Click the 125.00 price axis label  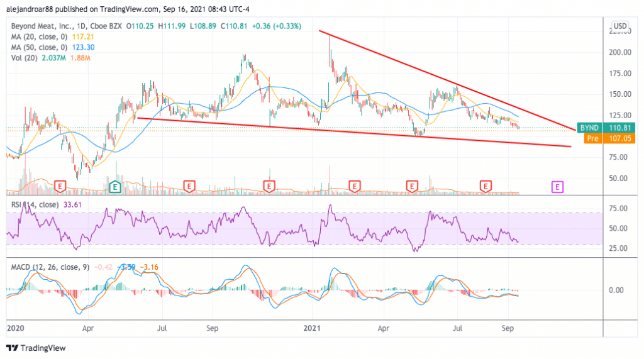click(x=620, y=116)
